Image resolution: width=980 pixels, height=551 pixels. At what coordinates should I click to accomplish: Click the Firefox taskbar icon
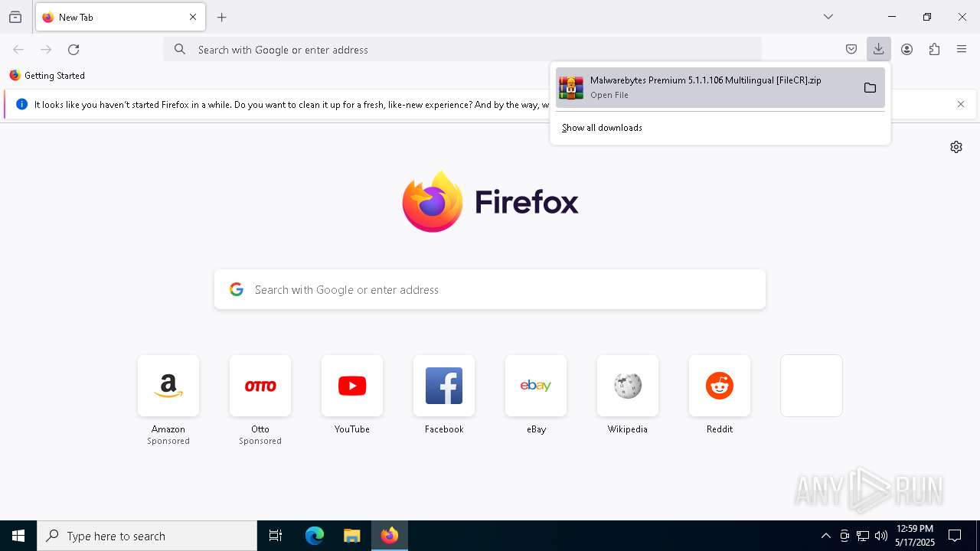click(x=390, y=536)
